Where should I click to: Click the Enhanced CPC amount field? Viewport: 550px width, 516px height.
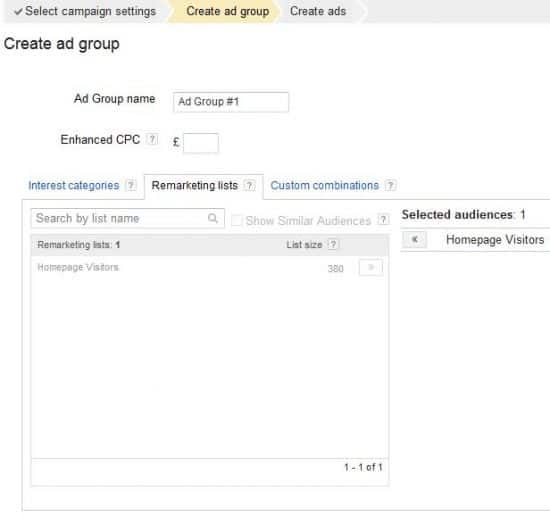(x=201, y=143)
